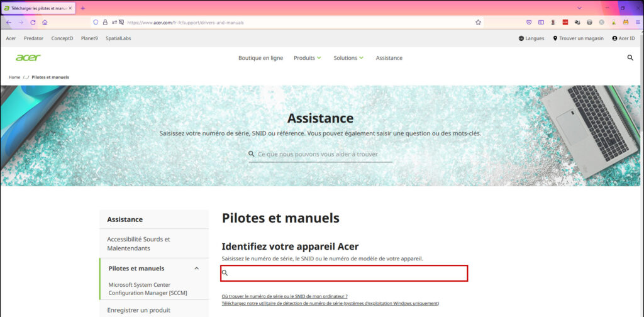
Task: Toggle the browser sidebar icon
Action: click(541, 23)
